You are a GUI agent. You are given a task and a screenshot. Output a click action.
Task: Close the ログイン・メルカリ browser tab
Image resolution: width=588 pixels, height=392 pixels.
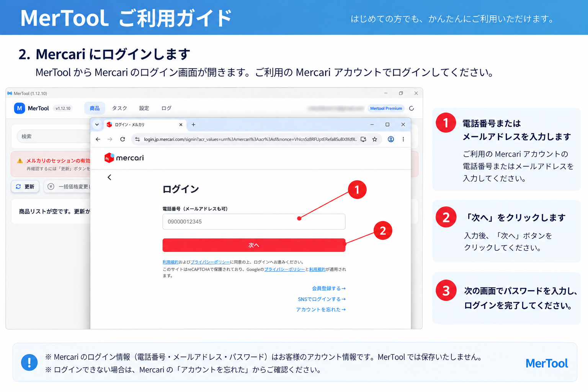click(181, 124)
